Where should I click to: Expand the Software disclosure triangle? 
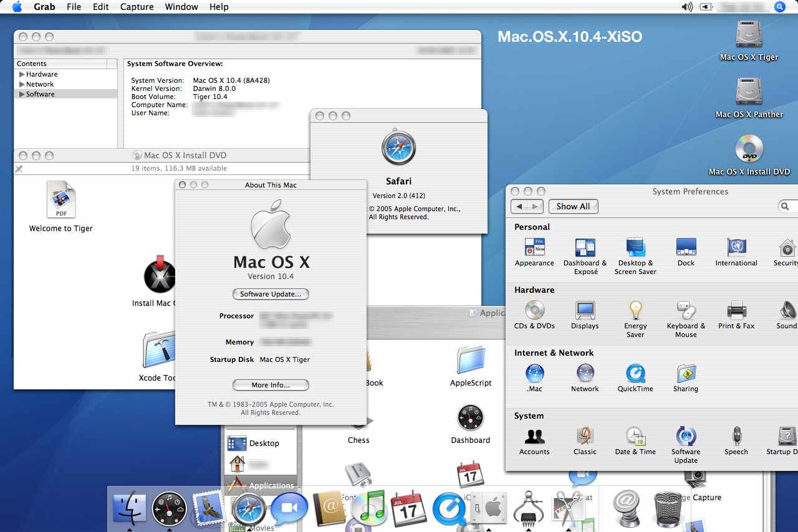coord(22,94)
